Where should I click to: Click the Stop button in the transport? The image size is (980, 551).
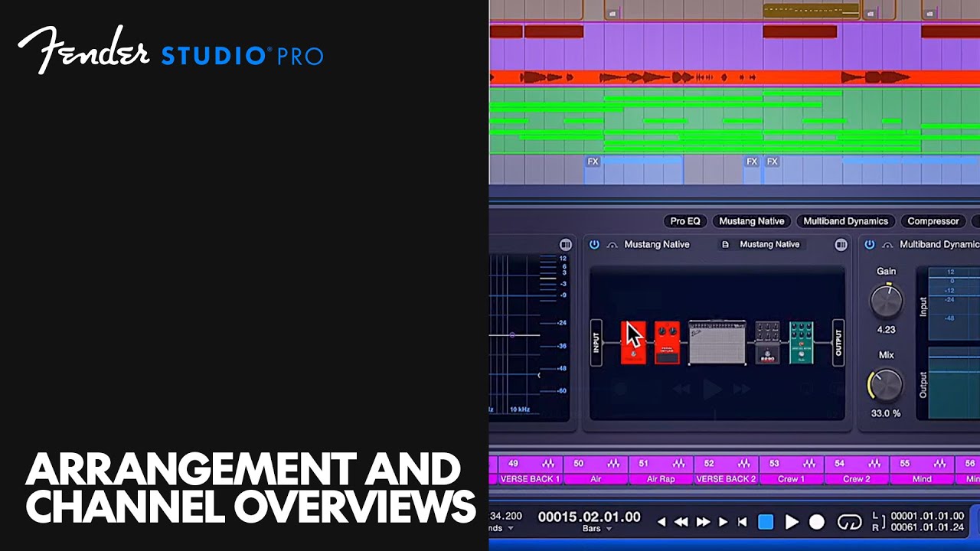[x=766, y=522]
